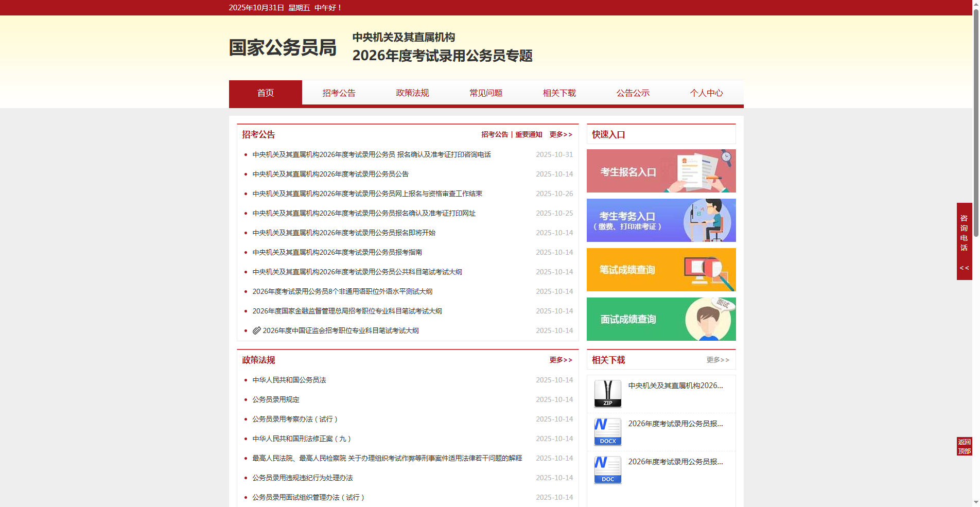Viewport: 980px width, 507px height.
Task: Open the 公告公示 navigation tab
Action: pos(633,93)
